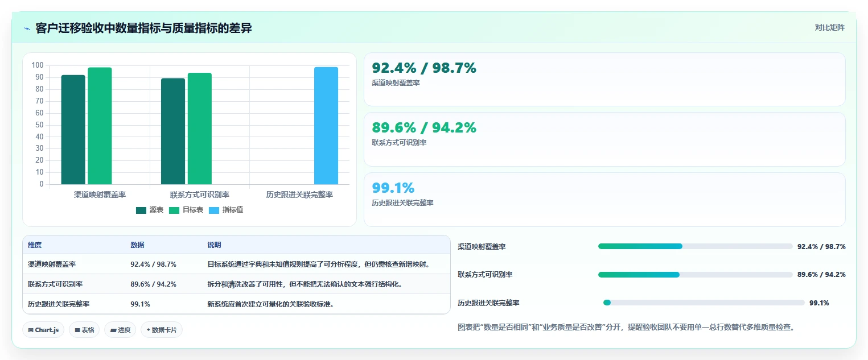Open the 92.4% / 98.7% data card
The height and width of the screenshot is (360, 868).
(604, 80)
